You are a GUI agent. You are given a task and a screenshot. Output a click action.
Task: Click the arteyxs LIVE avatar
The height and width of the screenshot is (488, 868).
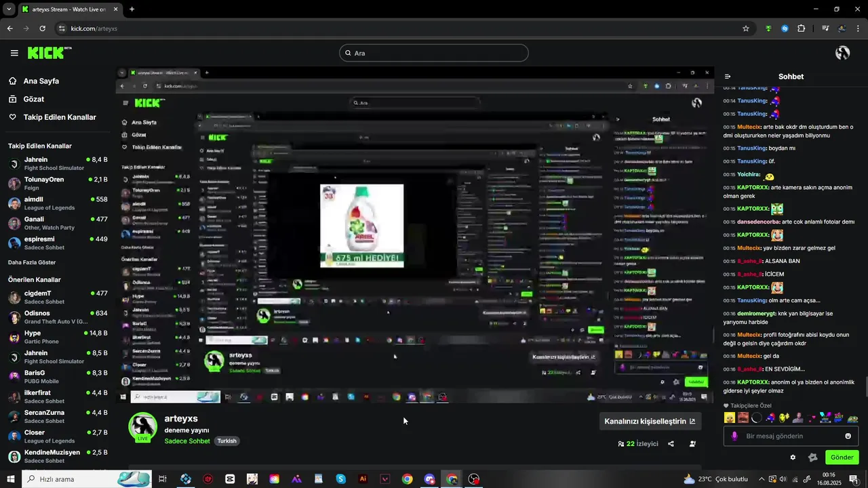pos(143,427)
